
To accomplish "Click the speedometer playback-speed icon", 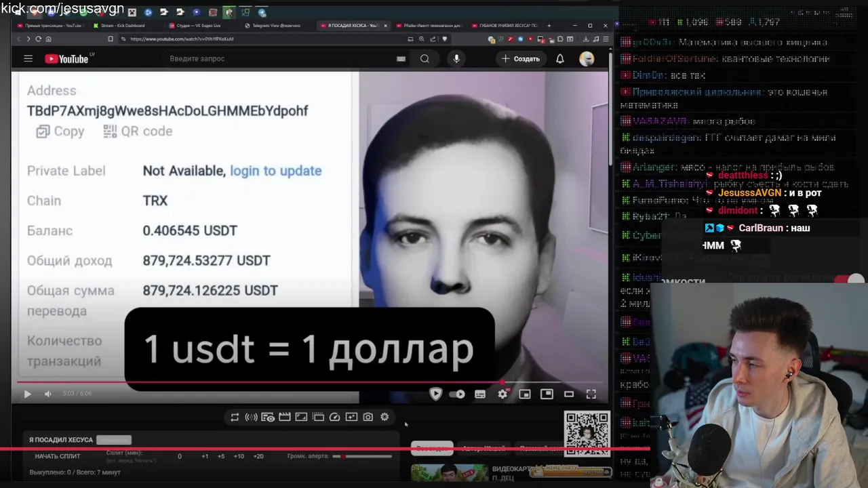I will (334, 418).
